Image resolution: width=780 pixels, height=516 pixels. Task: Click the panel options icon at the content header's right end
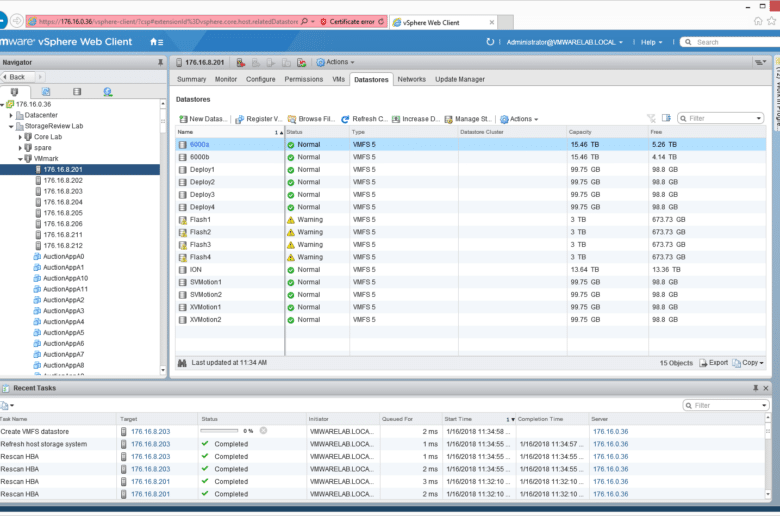760,62
